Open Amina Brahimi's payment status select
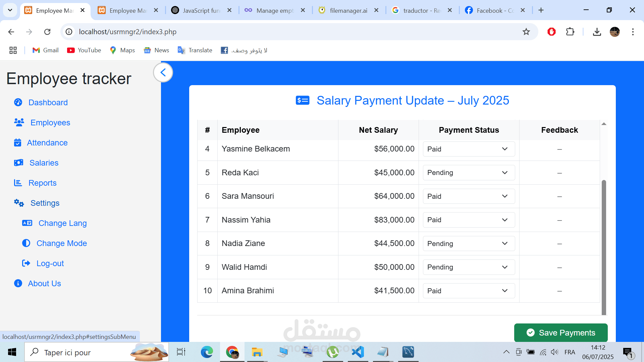 (x=469, y=291)
